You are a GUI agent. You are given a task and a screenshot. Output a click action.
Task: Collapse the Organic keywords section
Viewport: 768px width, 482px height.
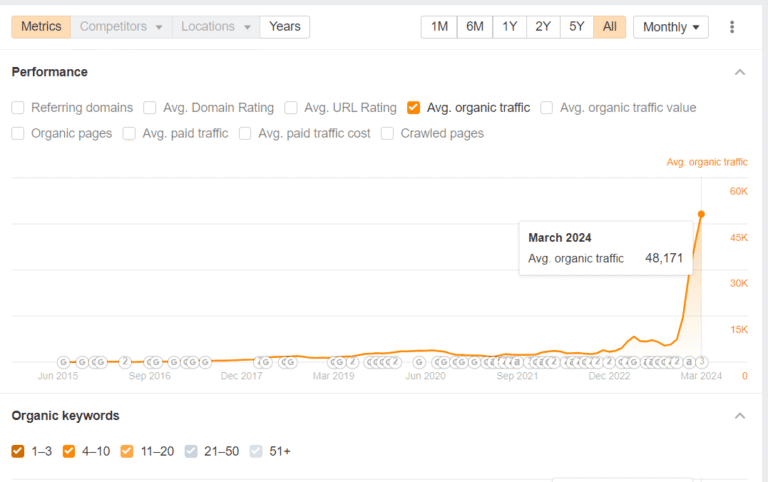740,416
